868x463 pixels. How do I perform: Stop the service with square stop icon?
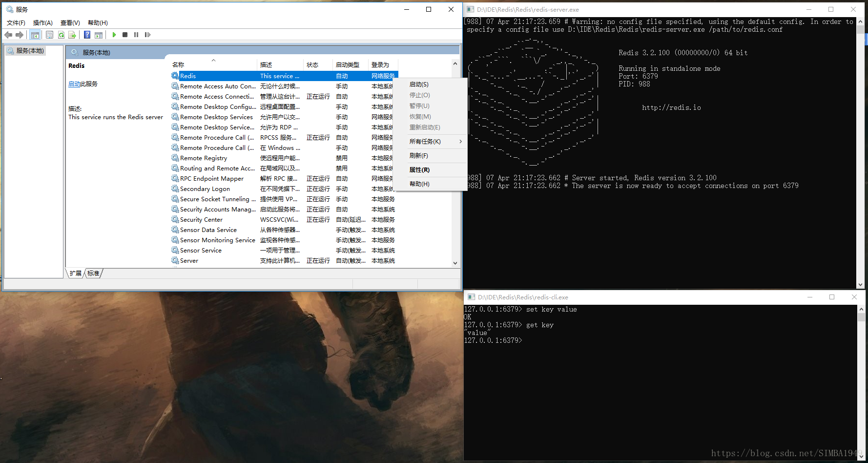click(125, 35)
